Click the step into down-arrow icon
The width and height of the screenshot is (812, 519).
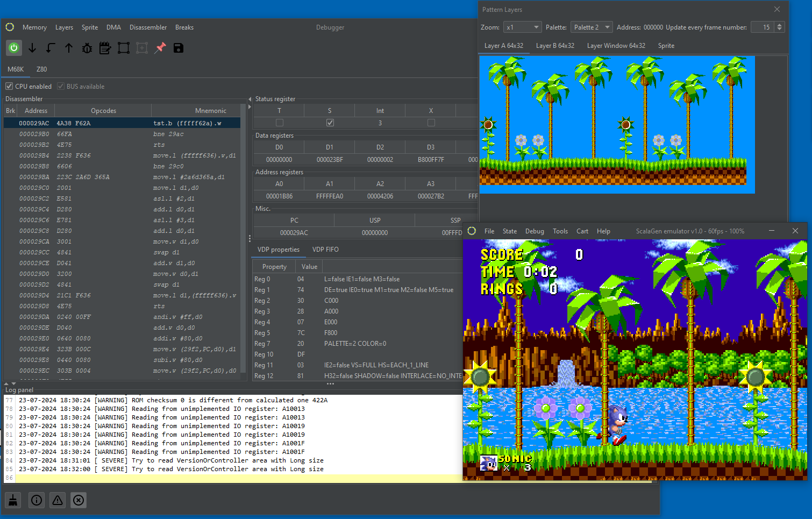point(32,48)
